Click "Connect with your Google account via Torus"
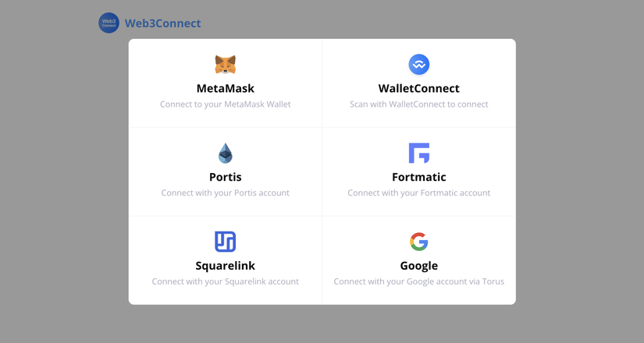 click(419, 282)
